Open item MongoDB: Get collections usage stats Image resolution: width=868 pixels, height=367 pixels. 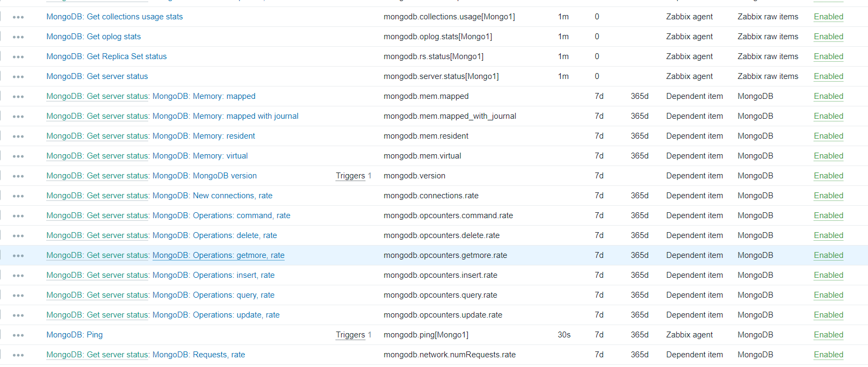(x=114, y=17)
